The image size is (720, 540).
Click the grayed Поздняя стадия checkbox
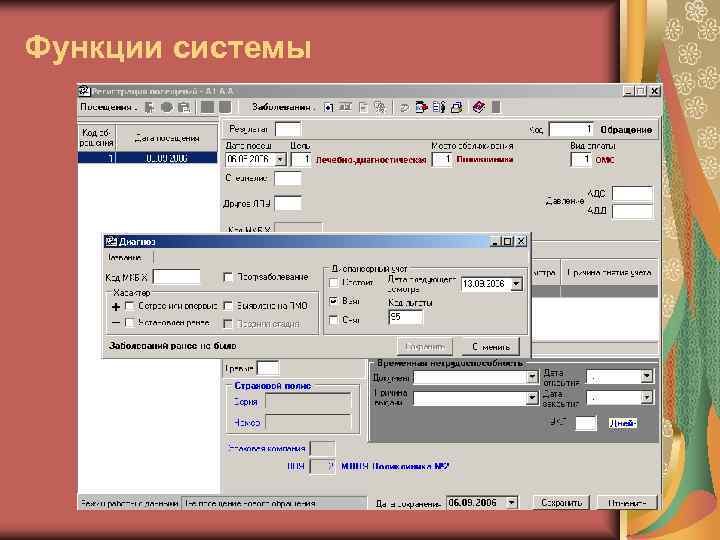[x=228, y=324]
